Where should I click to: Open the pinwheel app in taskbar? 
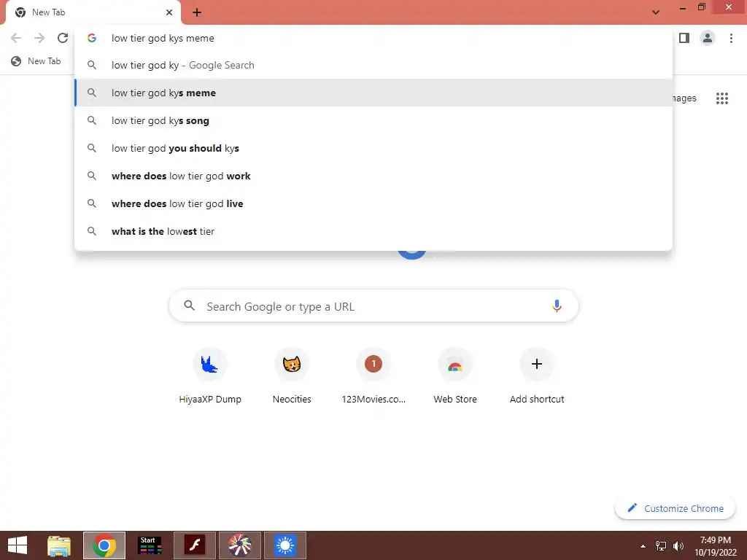click(x=239, y=545)
